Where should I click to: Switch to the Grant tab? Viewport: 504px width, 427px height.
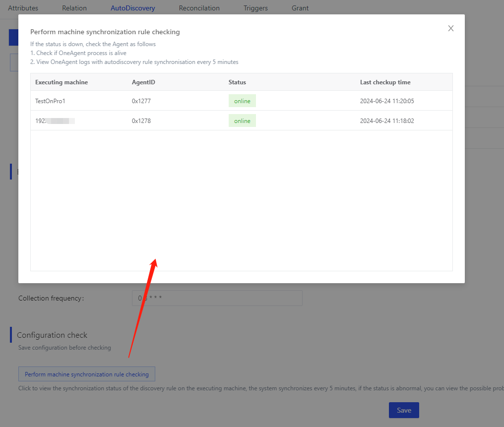(300, 8)
